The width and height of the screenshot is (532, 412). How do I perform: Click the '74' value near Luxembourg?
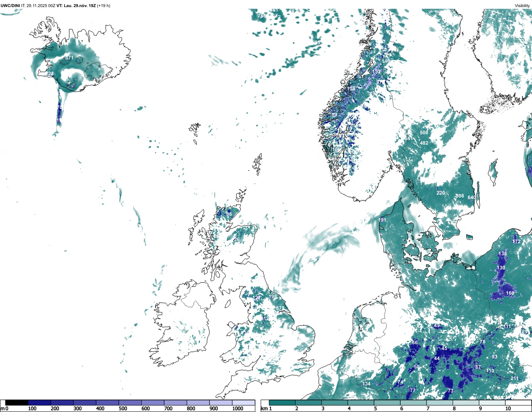click(400, 382)
